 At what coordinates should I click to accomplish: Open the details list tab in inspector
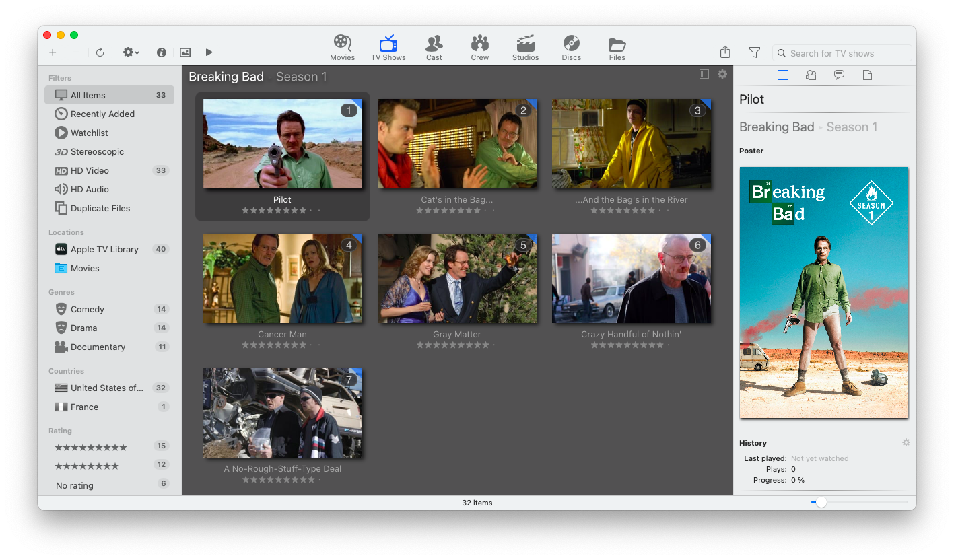click(782, 75)
